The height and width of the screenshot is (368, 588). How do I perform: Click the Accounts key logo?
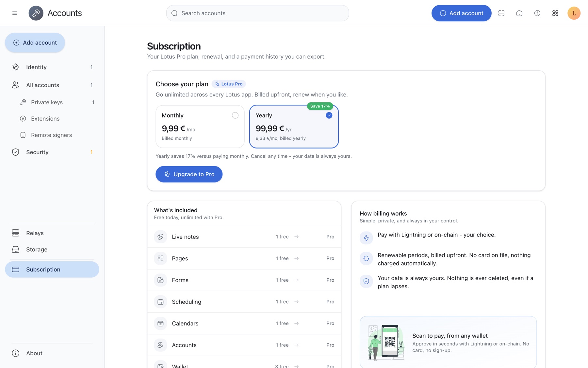(36, 13)
